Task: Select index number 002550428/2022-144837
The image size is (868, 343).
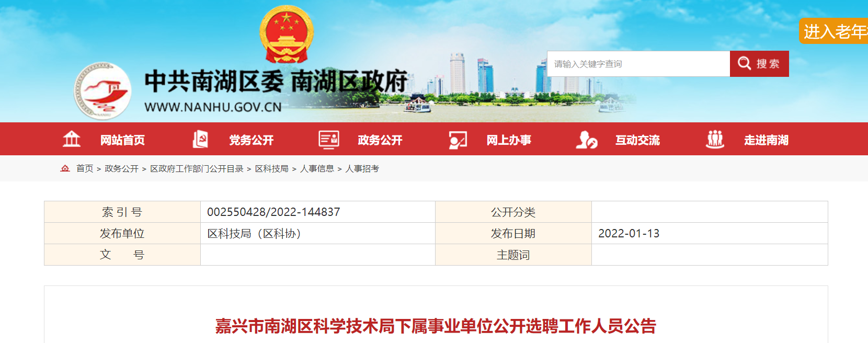Action: [273, 212]
